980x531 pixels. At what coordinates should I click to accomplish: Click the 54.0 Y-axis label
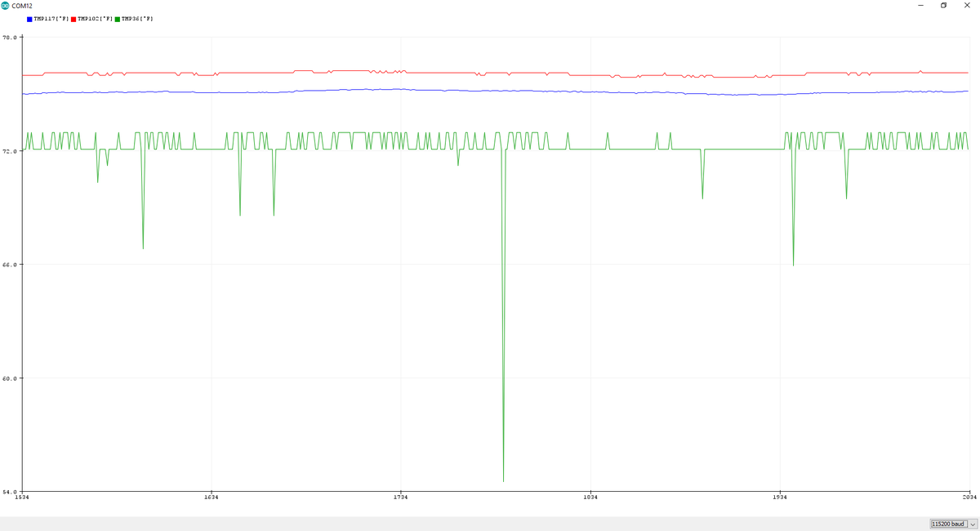point(10,492)
